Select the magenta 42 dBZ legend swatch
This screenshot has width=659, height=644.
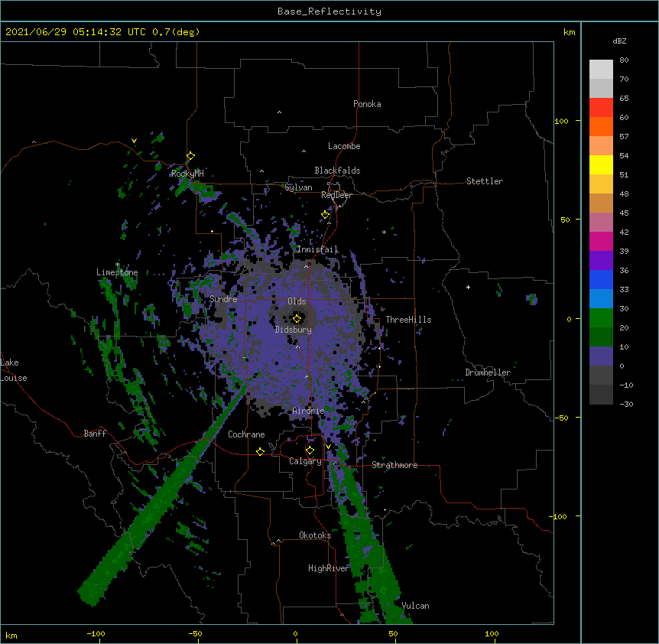601,241
